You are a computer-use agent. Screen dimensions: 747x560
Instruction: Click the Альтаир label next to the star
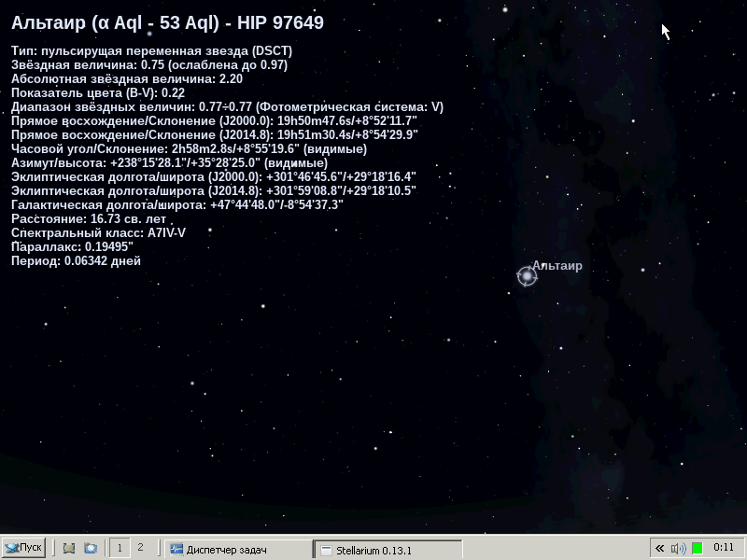(x=557, y=266)
